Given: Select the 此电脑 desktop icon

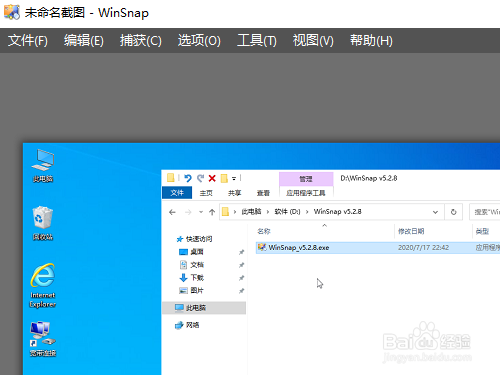Looking at the screenshot, I should (x=43, y=165).
